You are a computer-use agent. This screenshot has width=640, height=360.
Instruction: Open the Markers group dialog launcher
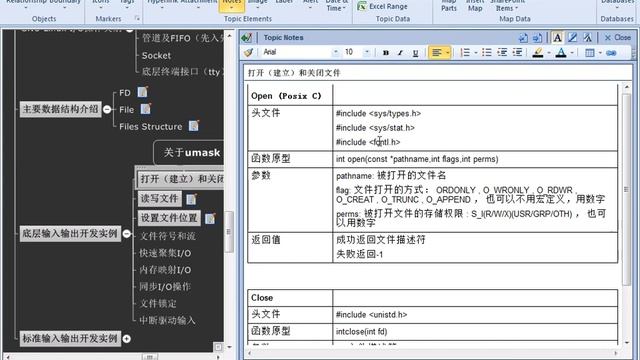pos(137,18)
